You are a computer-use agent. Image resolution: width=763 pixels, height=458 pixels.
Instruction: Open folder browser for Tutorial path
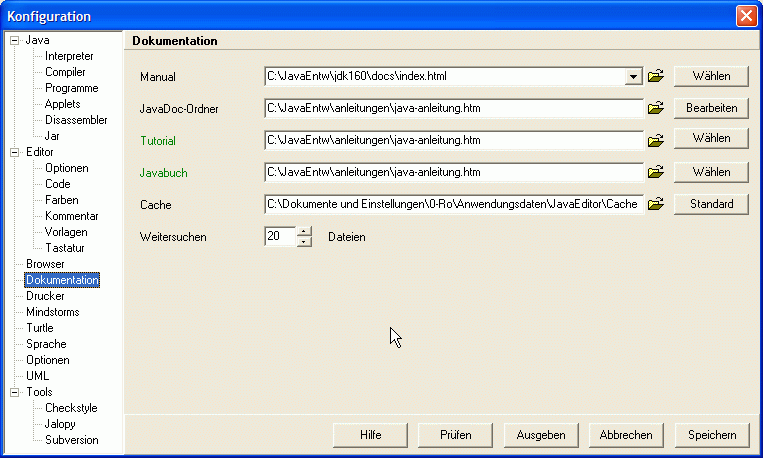coord(655,141)
